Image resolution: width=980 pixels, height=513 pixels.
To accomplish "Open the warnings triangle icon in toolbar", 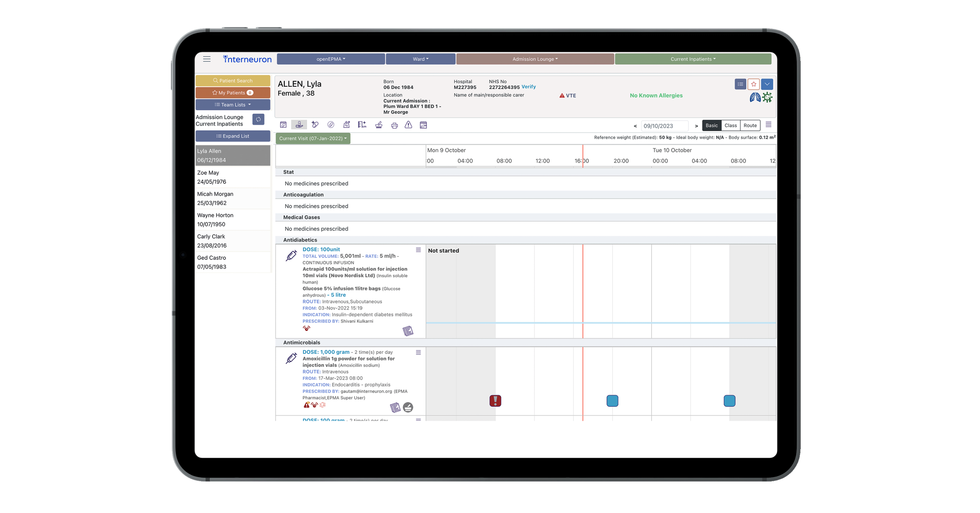I will click(x=408, y=125).
